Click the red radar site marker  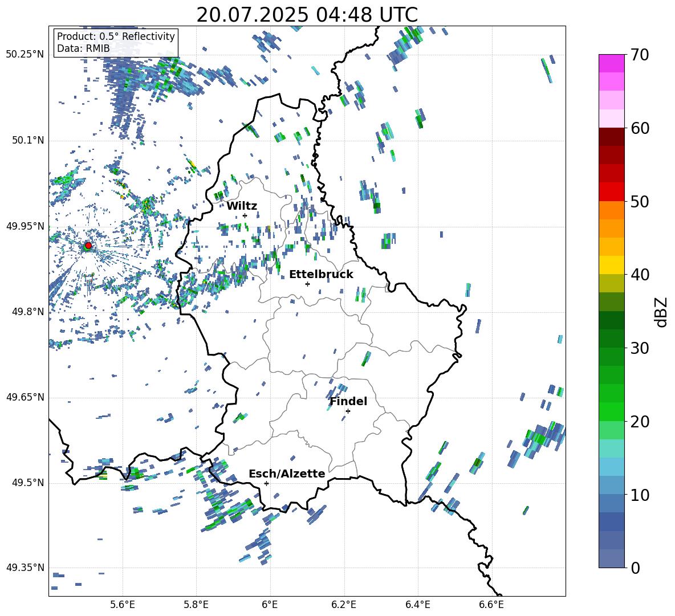(88, 246)
